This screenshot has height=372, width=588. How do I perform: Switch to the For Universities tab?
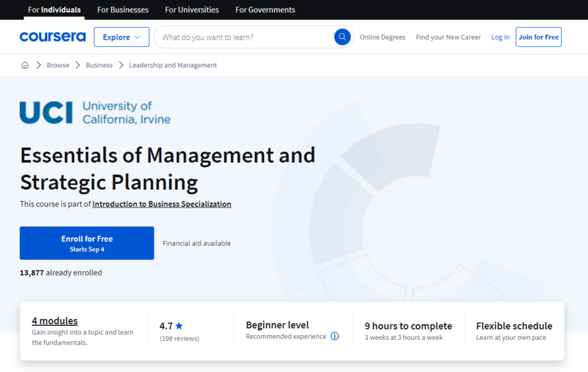tap(192, 10)
